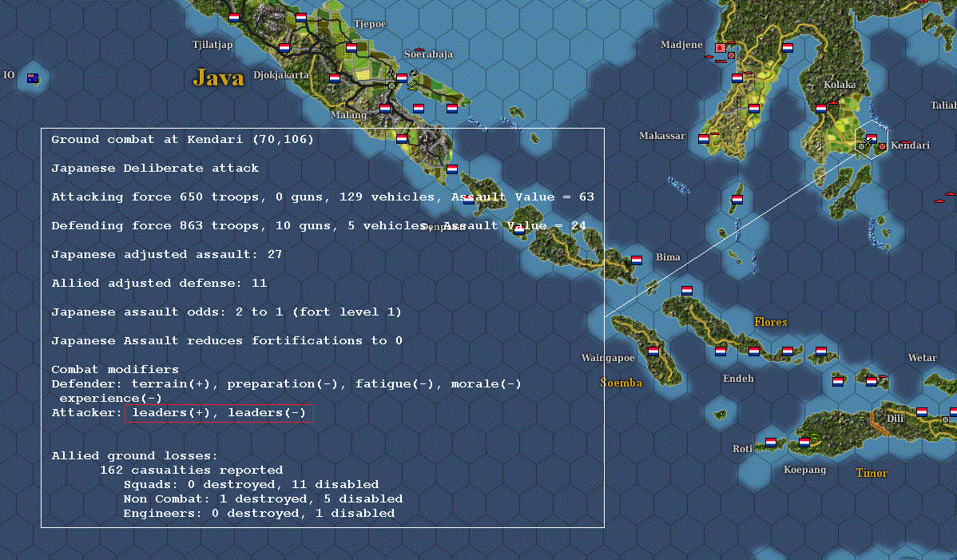Image resolution: width=957 pixels, height=560 pixels.
Task: Select the Roti place name
Action: pyautogui.click(x=742, y=449)
